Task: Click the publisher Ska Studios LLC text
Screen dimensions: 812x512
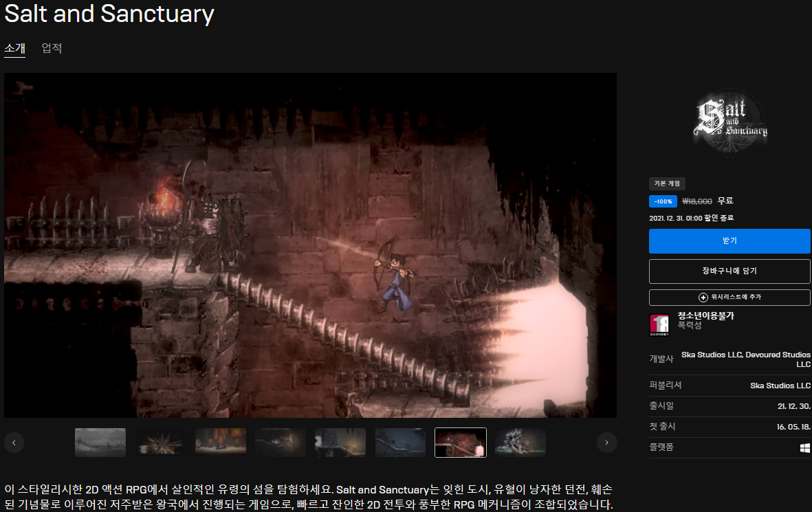Action: (780, 386)
